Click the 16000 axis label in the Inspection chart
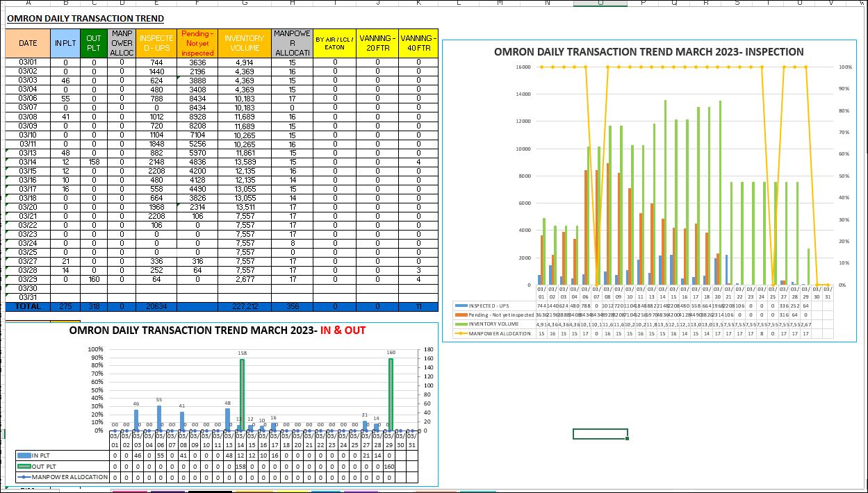The height and width of the screenshot is (493, 868). tap(523, 67)
